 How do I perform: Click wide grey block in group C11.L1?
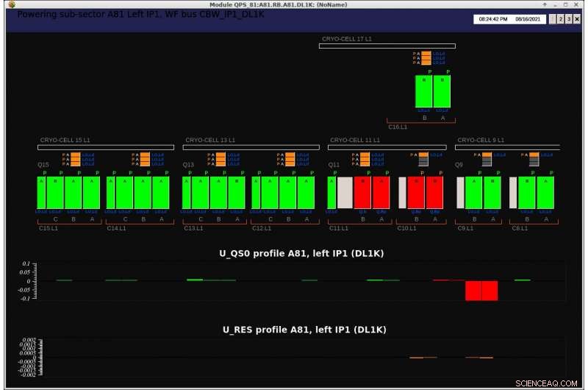point(345,193)
